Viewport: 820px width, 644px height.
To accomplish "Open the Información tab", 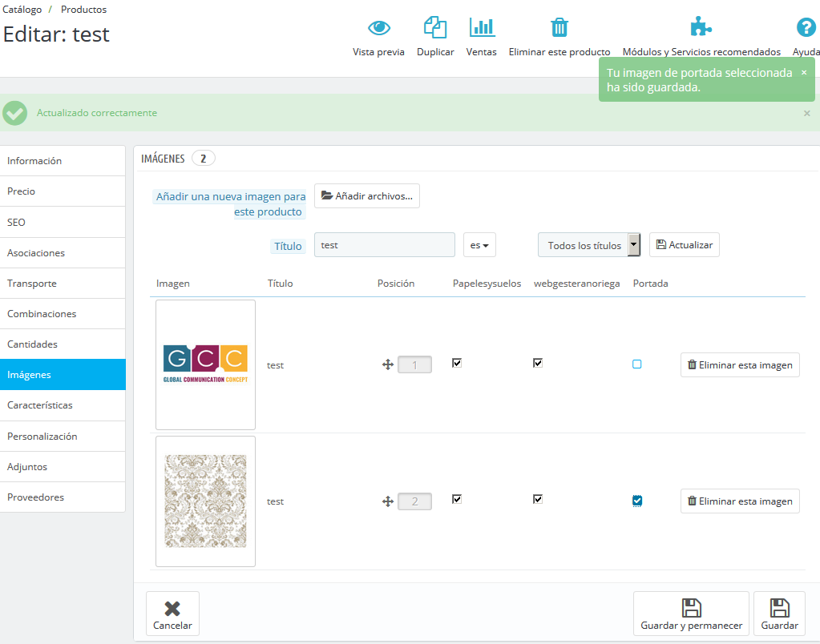I will tap(63, 160).
